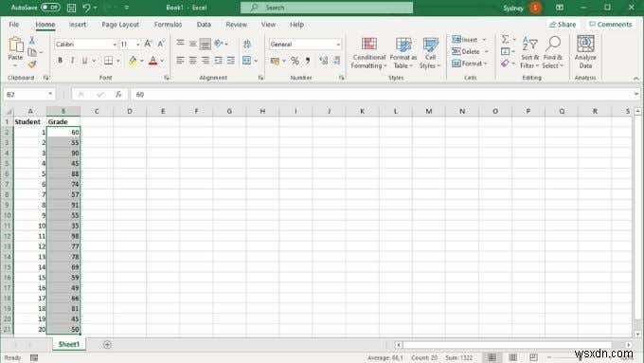Center text horizontally
This screenshot has width=644, height=363.
click(192, 61)
